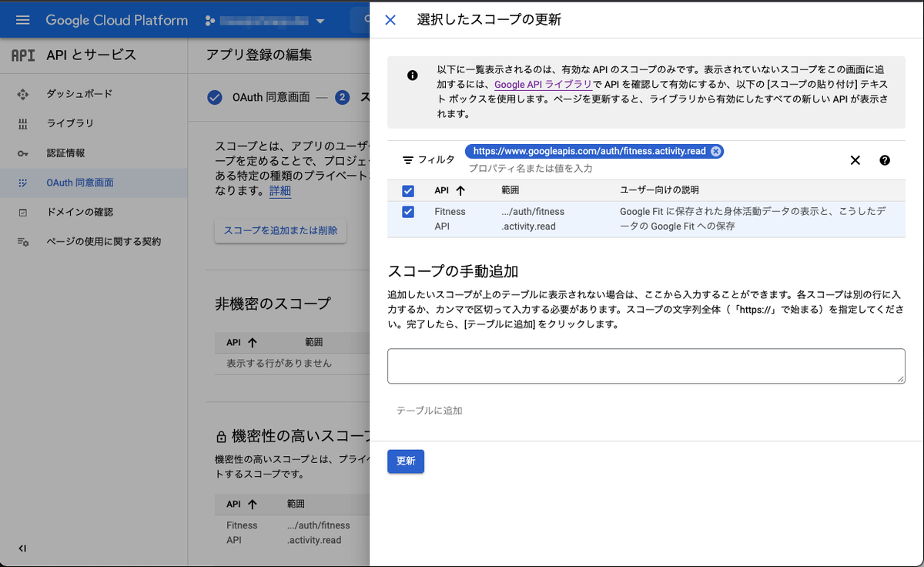Click 範囲 header in 機密性の高いスコープ table

(x=296, y=505)
